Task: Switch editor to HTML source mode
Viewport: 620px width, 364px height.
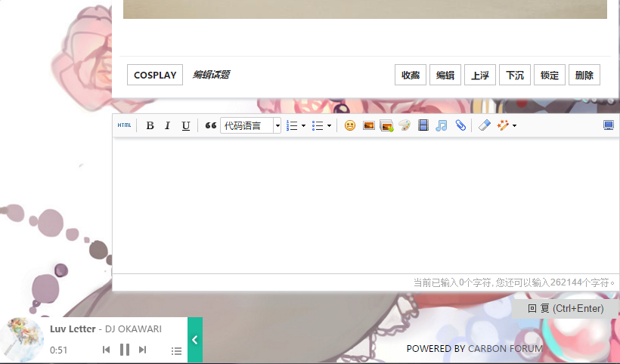Action: (124, 125)
